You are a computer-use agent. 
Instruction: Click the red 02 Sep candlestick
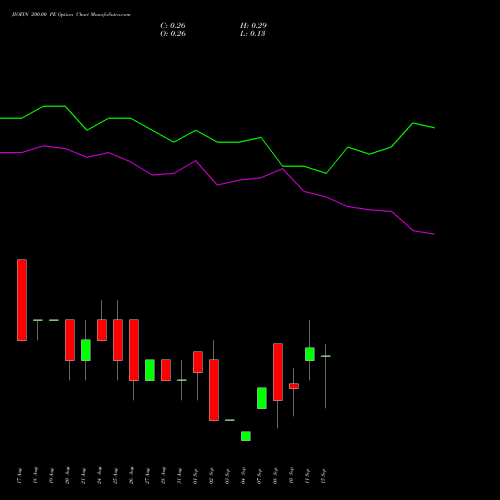pyautogui.click(x=214, y=390)
